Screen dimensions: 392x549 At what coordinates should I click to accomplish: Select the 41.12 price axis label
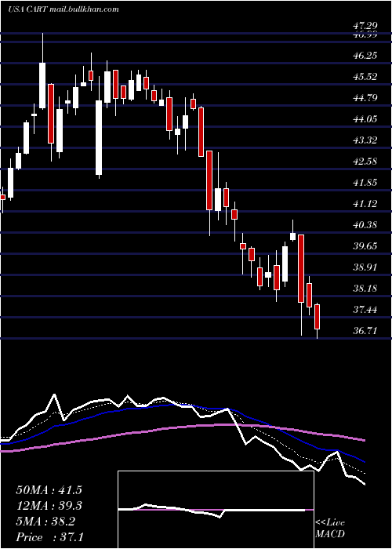tap(365, 203)
